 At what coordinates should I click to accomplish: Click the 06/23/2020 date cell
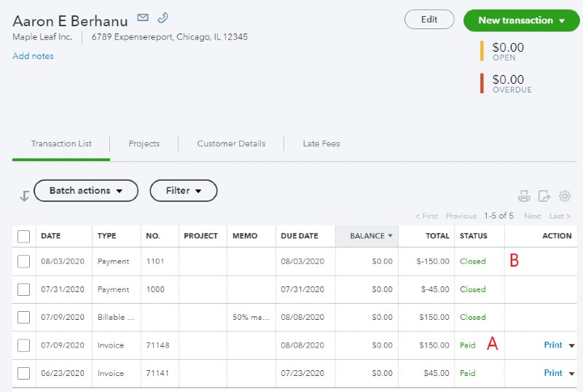click(63, 373)
